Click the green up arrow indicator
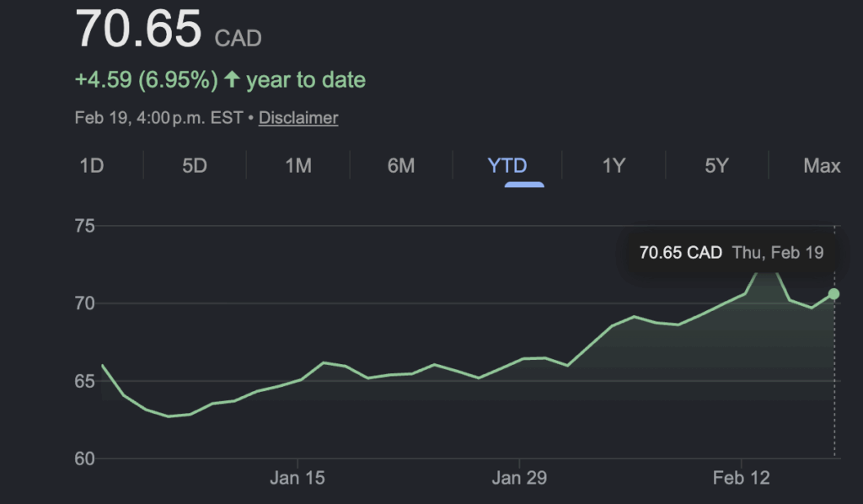863x504 pixels. [233, 79]
